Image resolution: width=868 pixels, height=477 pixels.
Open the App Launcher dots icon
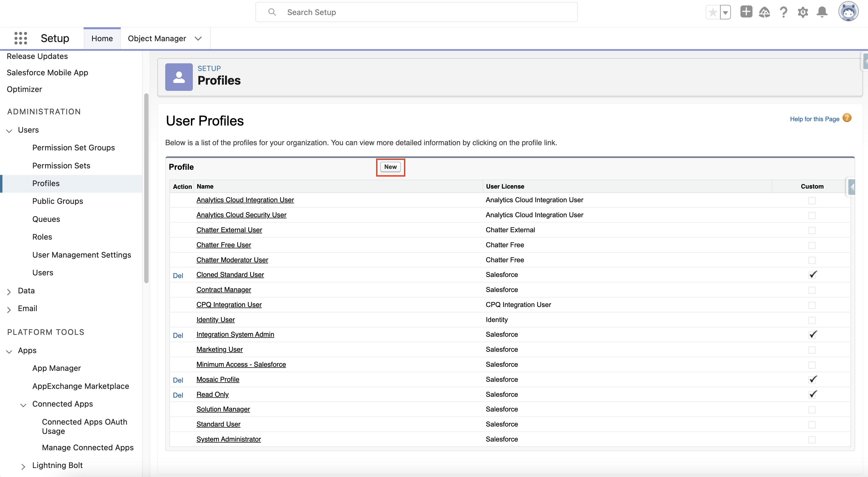(20, 38)
